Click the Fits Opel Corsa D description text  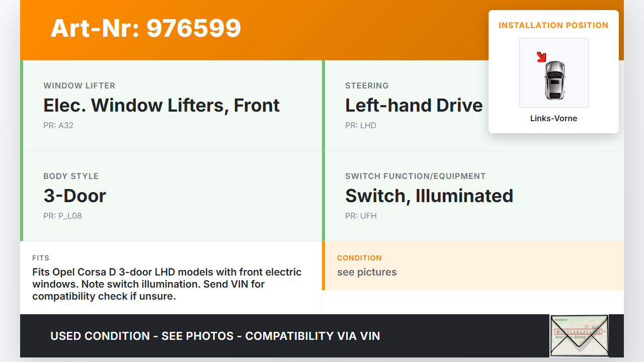(167, 284)
